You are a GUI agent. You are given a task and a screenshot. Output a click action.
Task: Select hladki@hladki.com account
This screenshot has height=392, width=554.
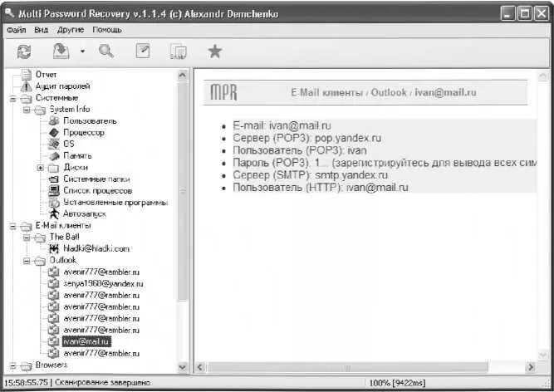[96, 249]
